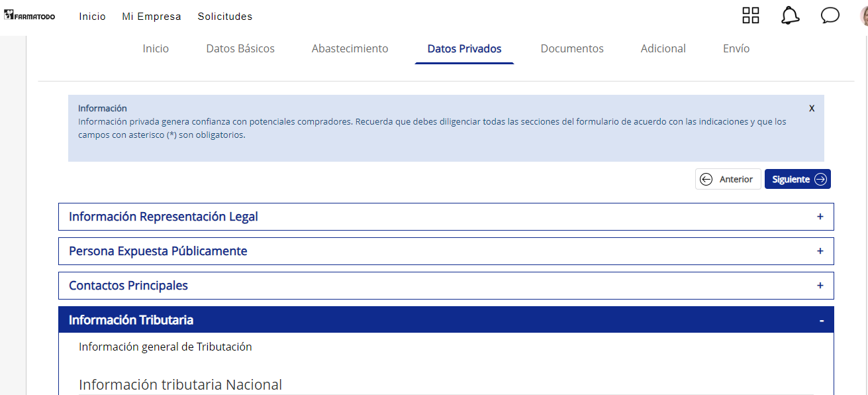868x395 pixels.
Task: Open Mi Empresa in top navigation
Action: click(152, 17)
